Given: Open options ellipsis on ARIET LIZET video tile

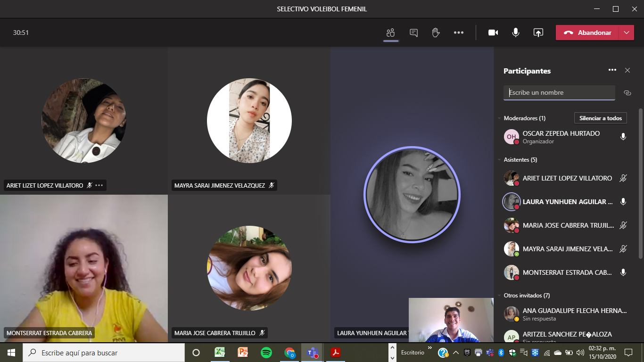Looking at the screenshot, I should point(99,185).
